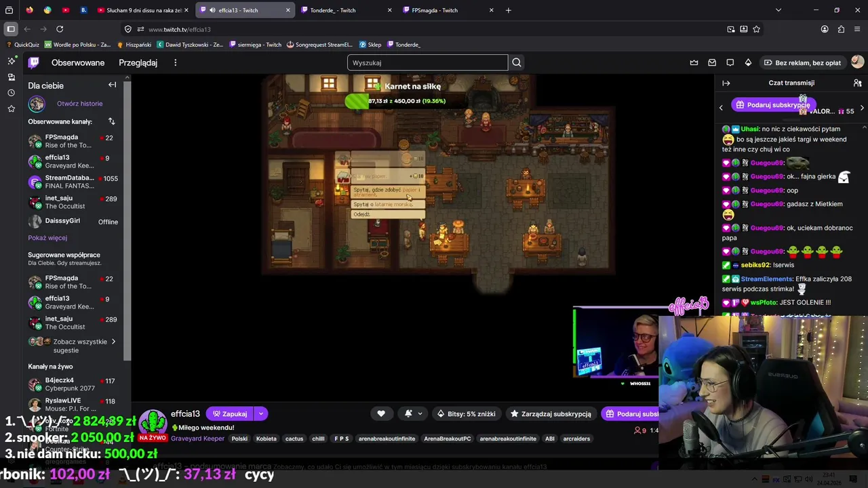Open the siermięga - Twitch bookmark

[256, 45]
